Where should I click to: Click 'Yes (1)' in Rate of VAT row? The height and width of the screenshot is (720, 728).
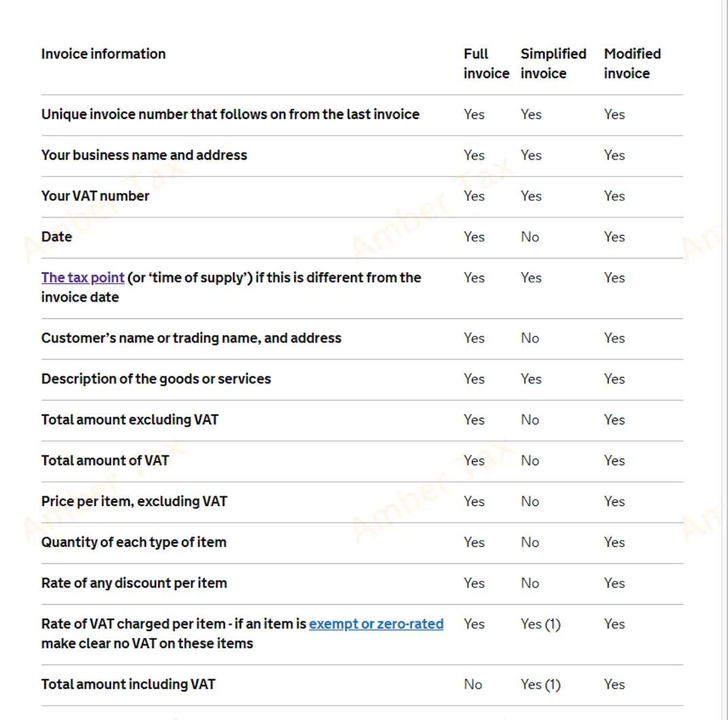click(540, 624)
